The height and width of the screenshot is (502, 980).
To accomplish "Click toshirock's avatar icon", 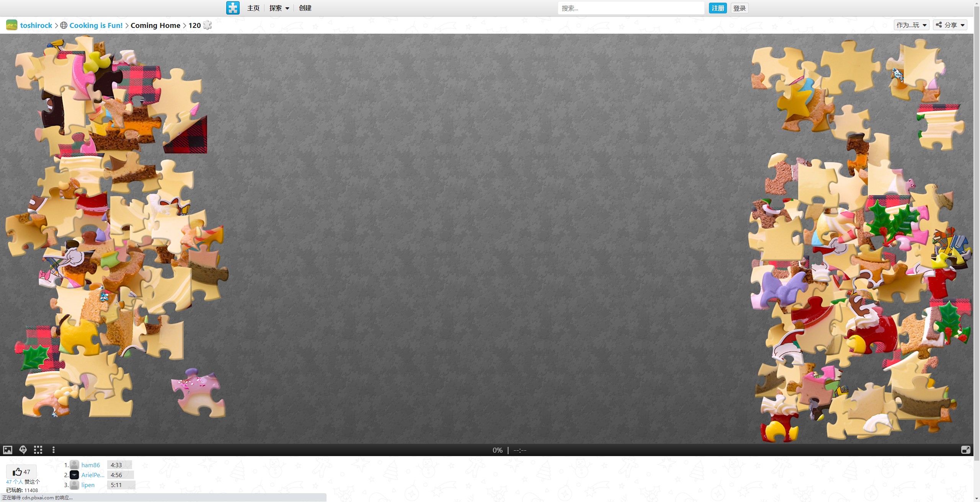I will coord(11,25).
